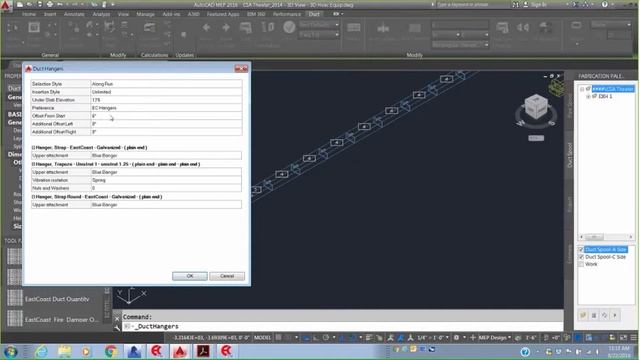Collapse the Hanger, Strap Round section
This screenshot has height=360, width=640.
point(33,197)
